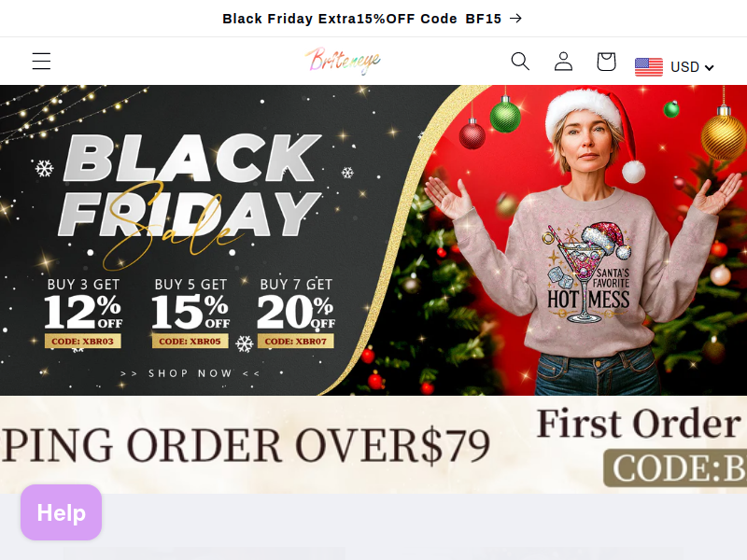The height and width of the screenshot is (560, 747).
Task: Click the Hot Mess sweatshirt model image
Action: [586, 243]
